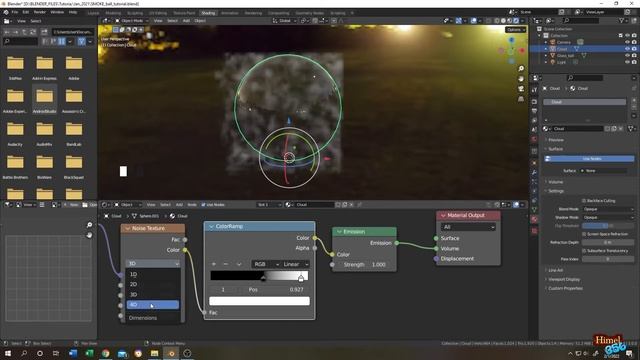Choose 1D in the dimensions dropdown list

point(153,274)
